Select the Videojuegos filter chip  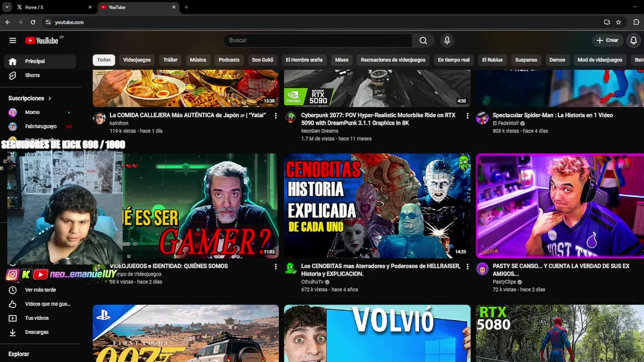[x=137, y=60]
